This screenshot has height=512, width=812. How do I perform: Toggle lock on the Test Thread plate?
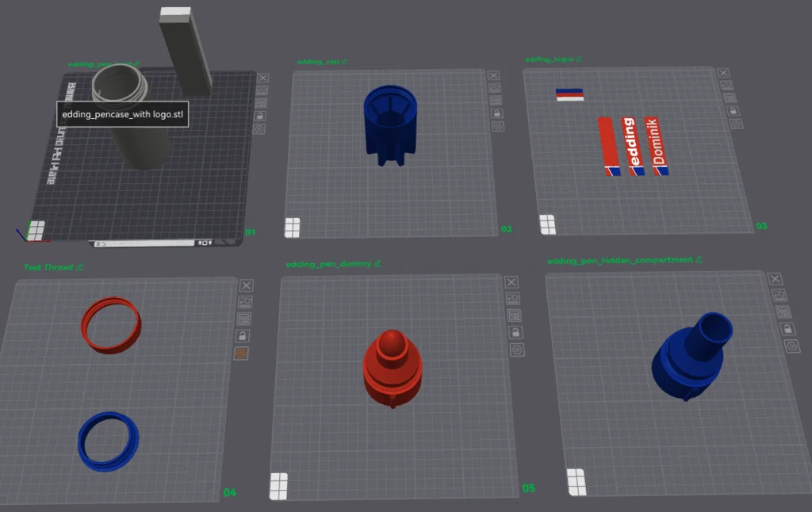pyautogui.click(x=243, y=336)
